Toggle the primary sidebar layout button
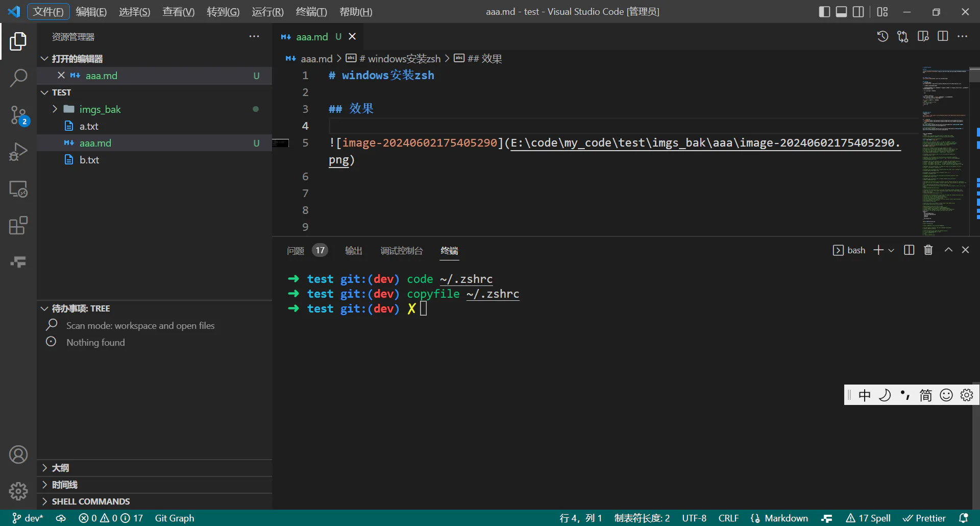Screen dimensions: 980x526 tap(824, 12)
